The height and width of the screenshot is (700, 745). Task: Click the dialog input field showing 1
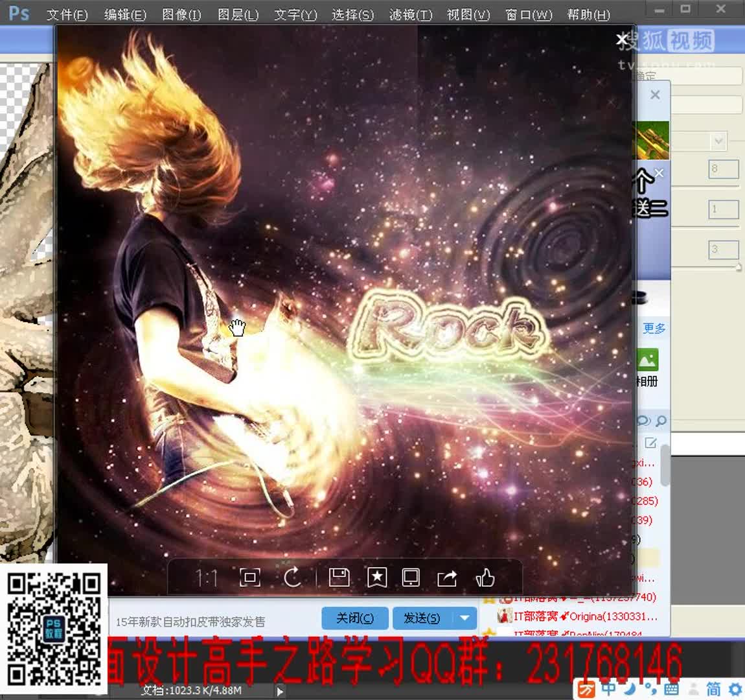click(724, 209)
